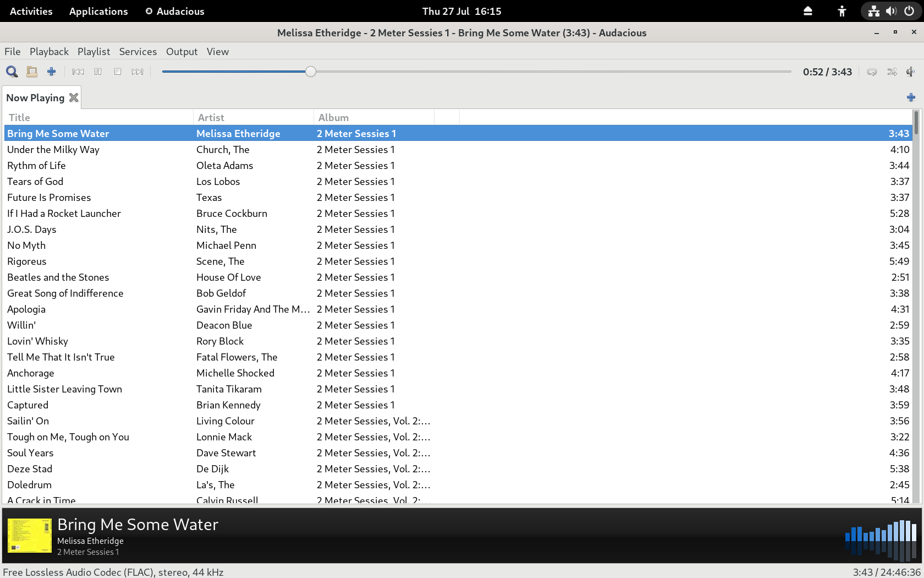
Task: Open the accessibility menu icon
Action: [842, 11]
